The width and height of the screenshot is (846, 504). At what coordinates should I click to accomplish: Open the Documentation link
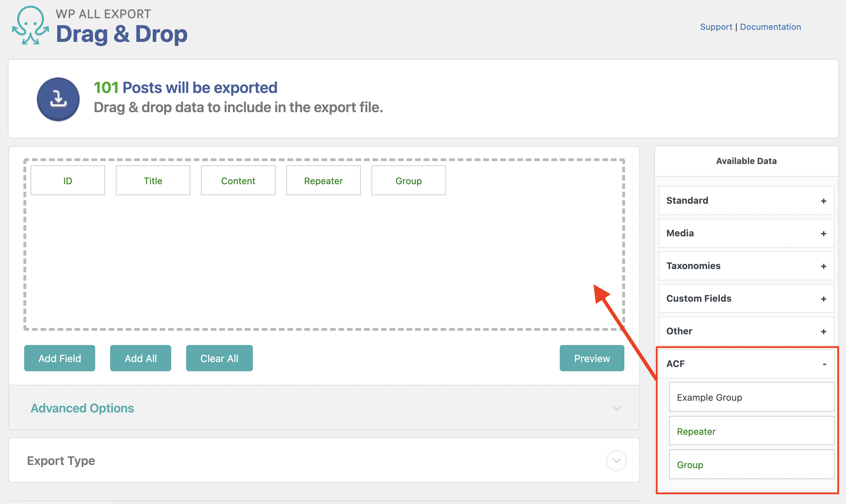click(770, 27)
